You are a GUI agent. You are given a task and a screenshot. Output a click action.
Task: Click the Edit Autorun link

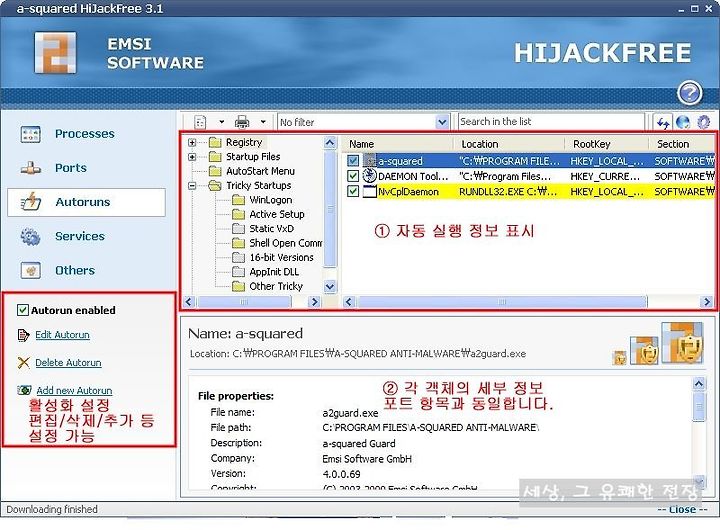[62, 335]
